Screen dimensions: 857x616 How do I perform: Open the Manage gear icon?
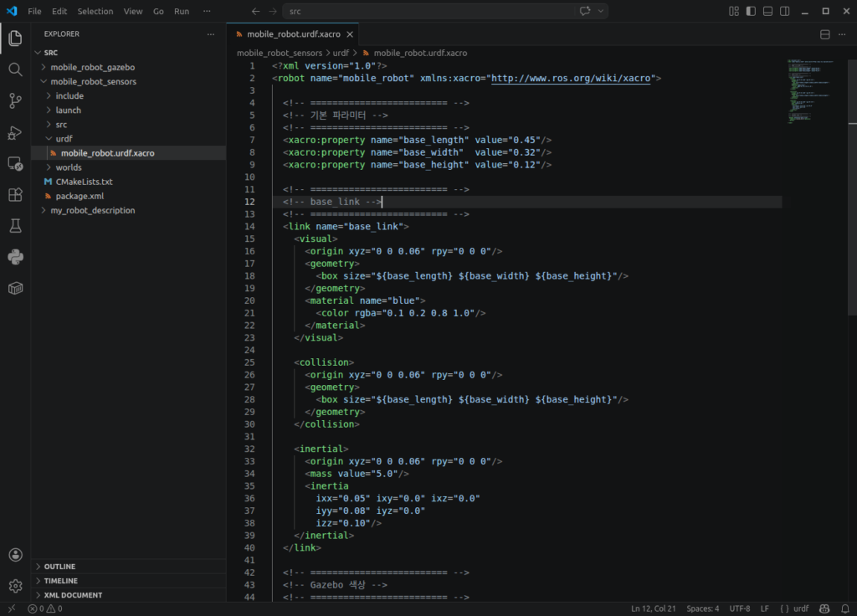pyautogui.click(x=15, y=586)
